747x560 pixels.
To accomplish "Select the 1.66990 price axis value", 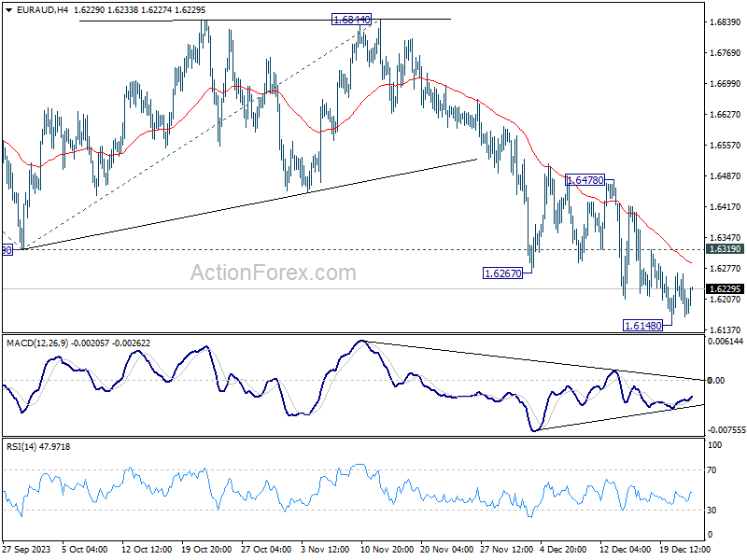I will click(726, 84).
